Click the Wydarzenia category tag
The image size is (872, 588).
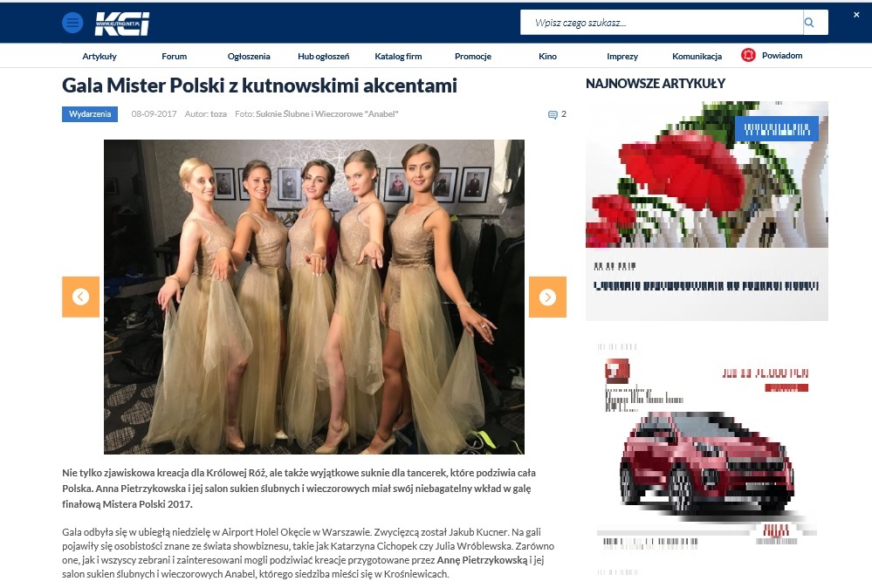point(90,114)
